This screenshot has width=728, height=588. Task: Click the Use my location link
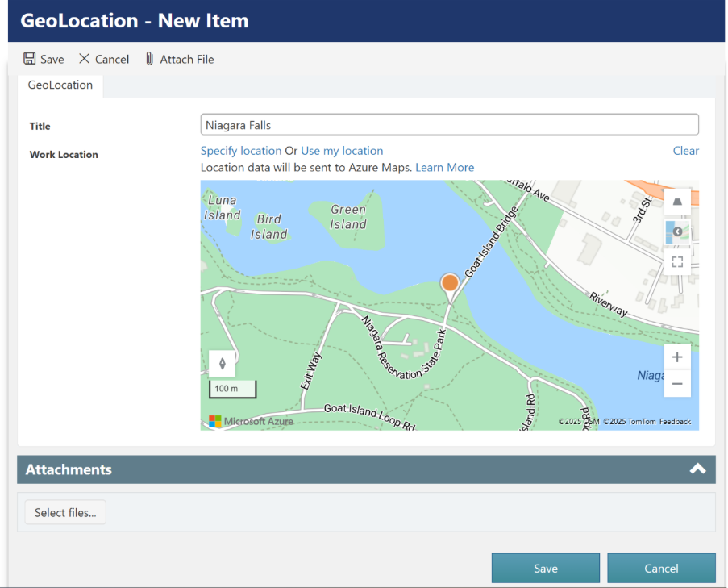(342, 151)
